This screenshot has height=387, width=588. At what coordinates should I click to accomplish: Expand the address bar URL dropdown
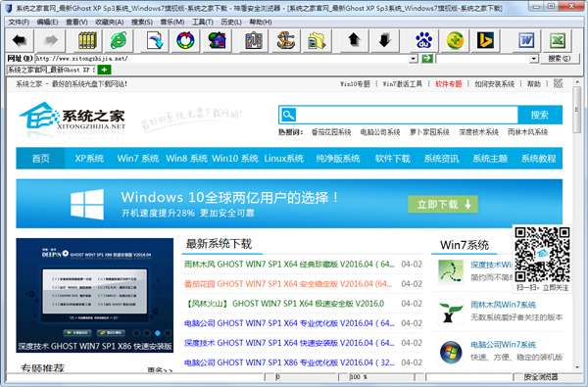coord(413,59)
